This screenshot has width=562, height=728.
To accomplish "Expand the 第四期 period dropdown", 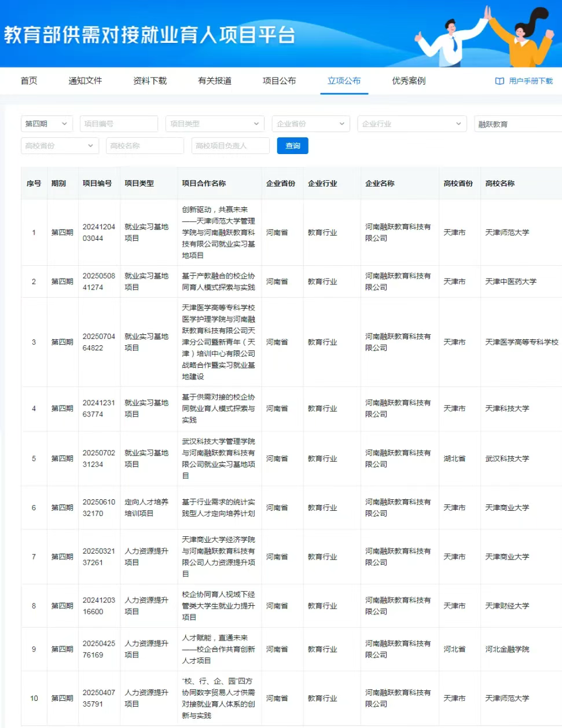I will click(x=46, y=124).
